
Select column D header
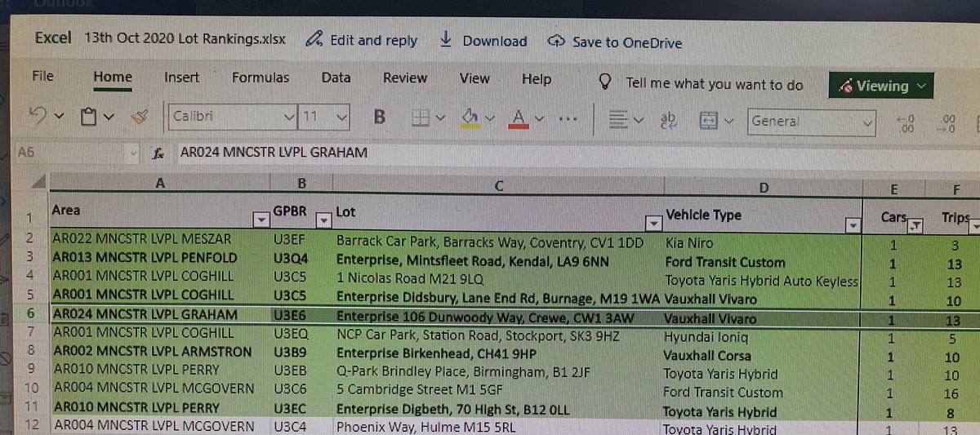pos(764,189)
